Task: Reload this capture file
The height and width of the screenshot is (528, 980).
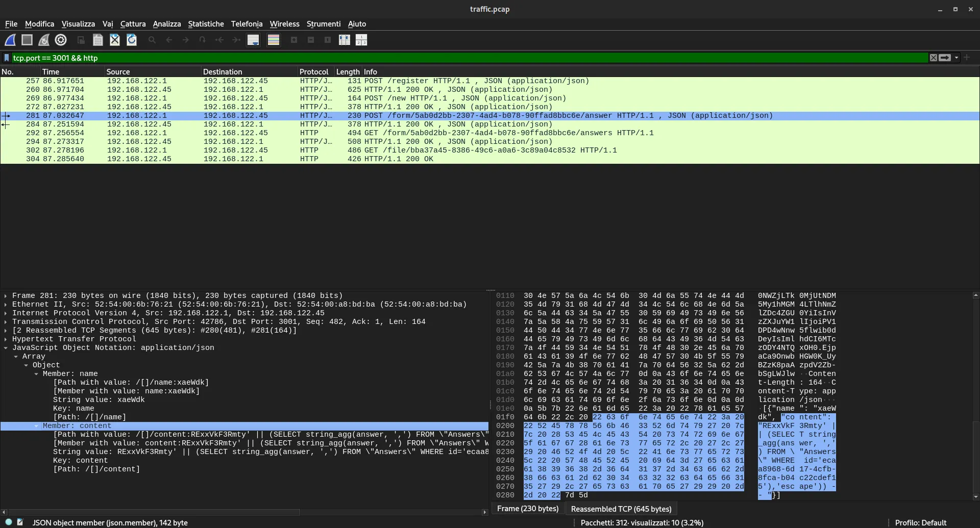Action: point(132,40)
